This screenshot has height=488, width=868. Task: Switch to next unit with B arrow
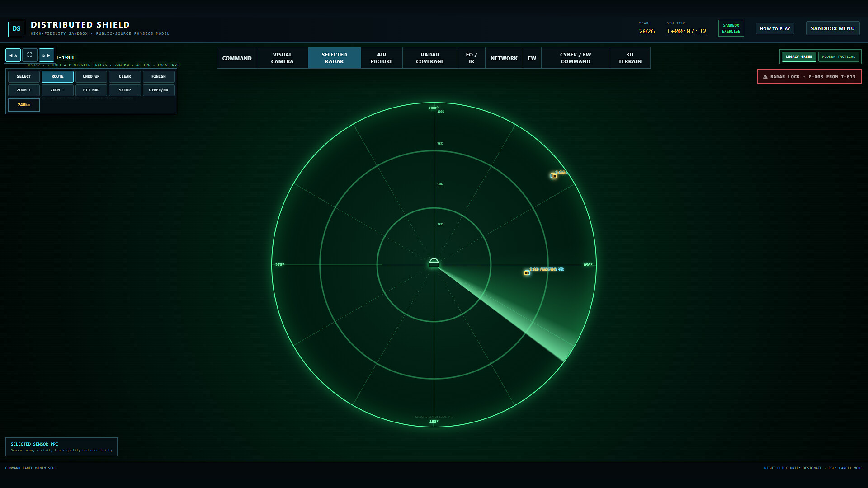tap(47, 55)
